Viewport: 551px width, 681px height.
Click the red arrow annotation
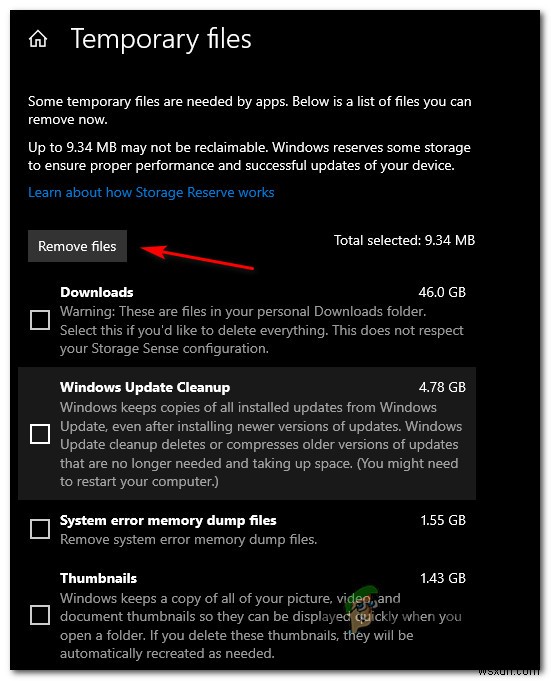pyautogui.click(x=198, y=258)
